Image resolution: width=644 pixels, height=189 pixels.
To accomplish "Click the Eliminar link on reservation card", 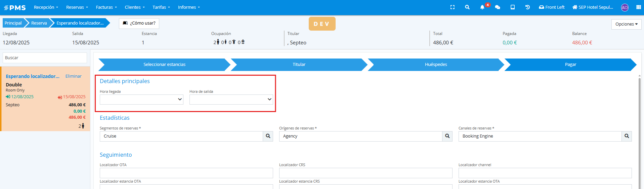I will click(x=73, y=76).
